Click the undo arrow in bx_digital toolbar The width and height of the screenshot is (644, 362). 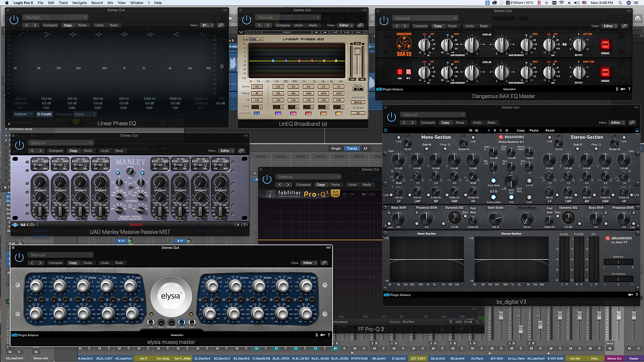click(x=470, y=130)
